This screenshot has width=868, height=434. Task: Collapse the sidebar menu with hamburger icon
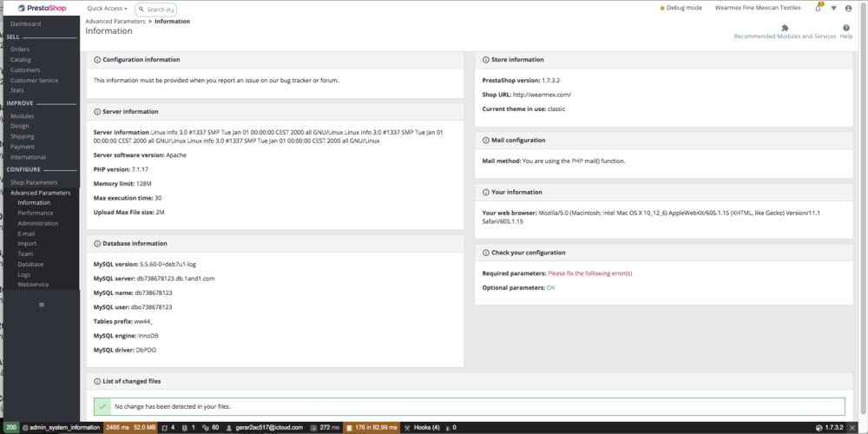coord(42,305)
